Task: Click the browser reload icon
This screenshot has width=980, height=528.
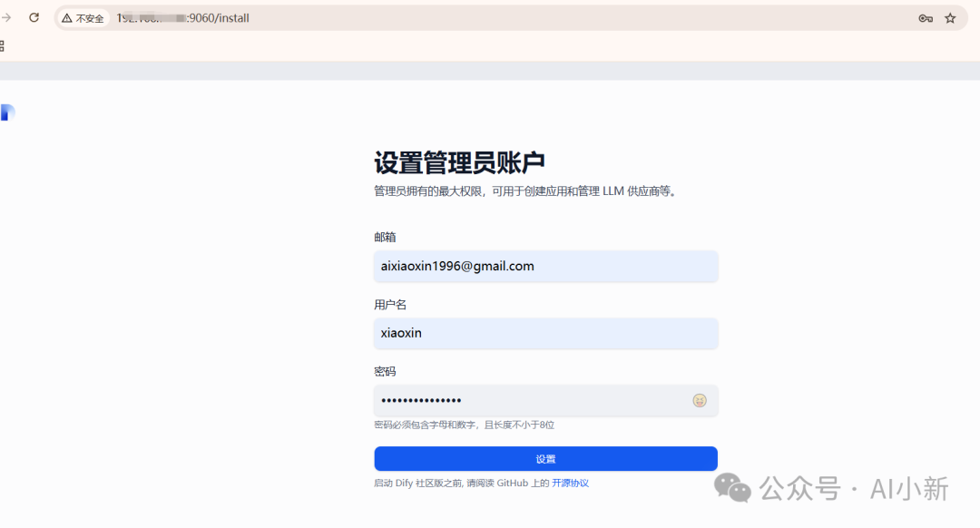Action: (34, 17)
